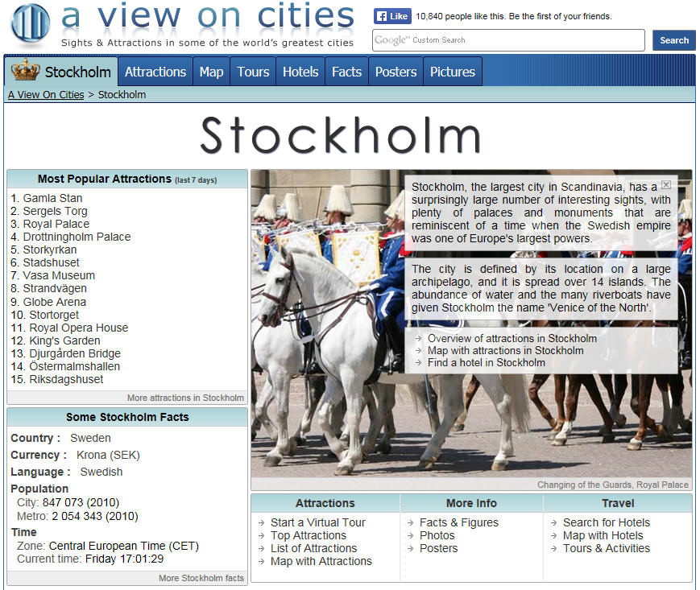Select the Stockholm home tab

pos(61,72)
